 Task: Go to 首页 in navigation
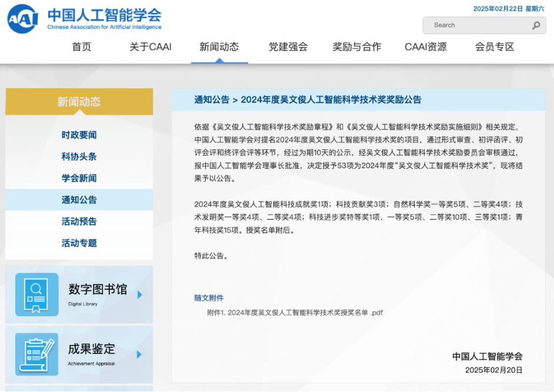point(82,46)
